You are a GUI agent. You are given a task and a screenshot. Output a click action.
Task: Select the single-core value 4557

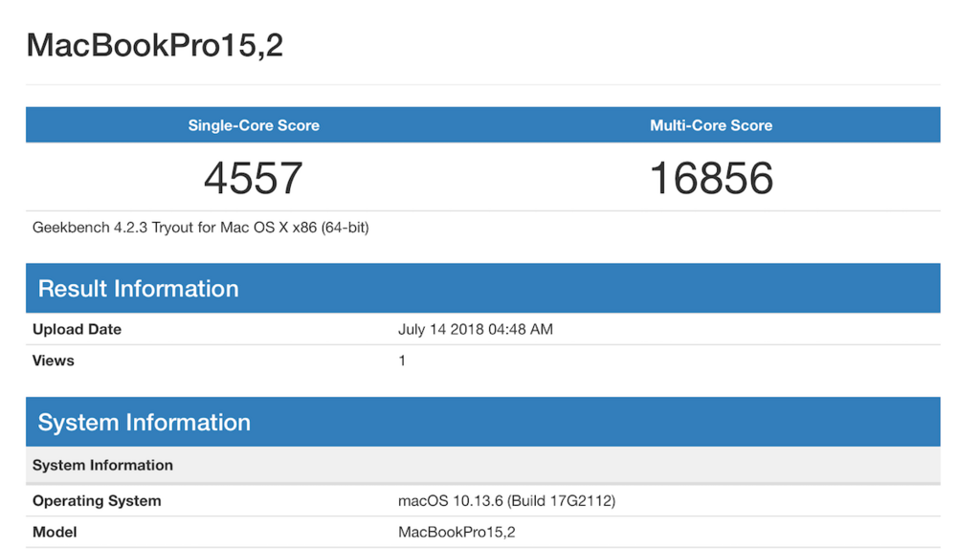pyautogui.click(x=254, y=178)
